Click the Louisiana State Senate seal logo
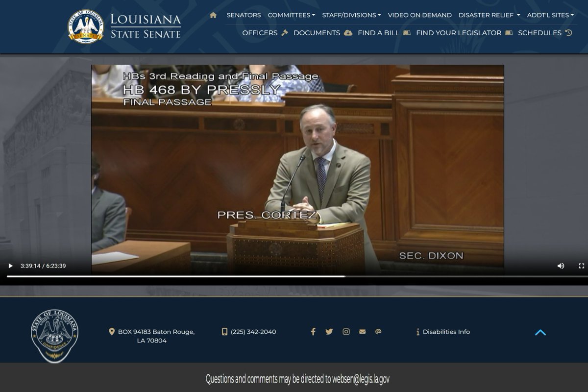The height and width of the screenshot is (392, 588). (86, 25)
